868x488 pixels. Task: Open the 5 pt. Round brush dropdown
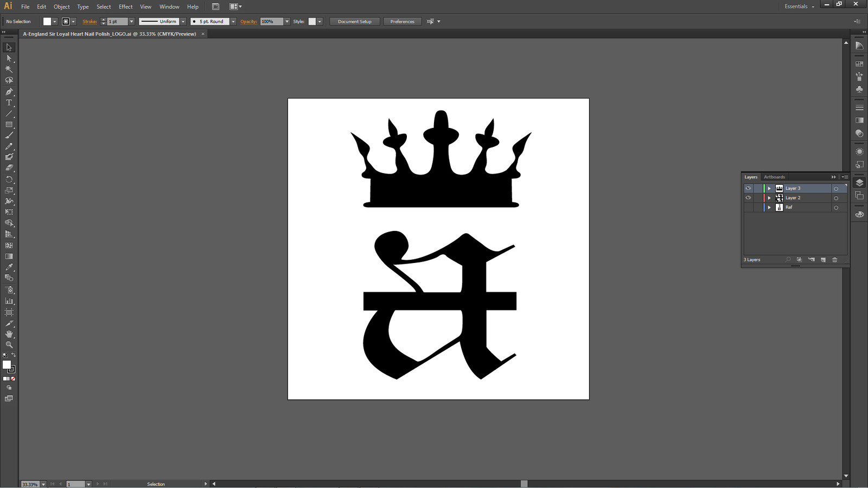point(233,22)
